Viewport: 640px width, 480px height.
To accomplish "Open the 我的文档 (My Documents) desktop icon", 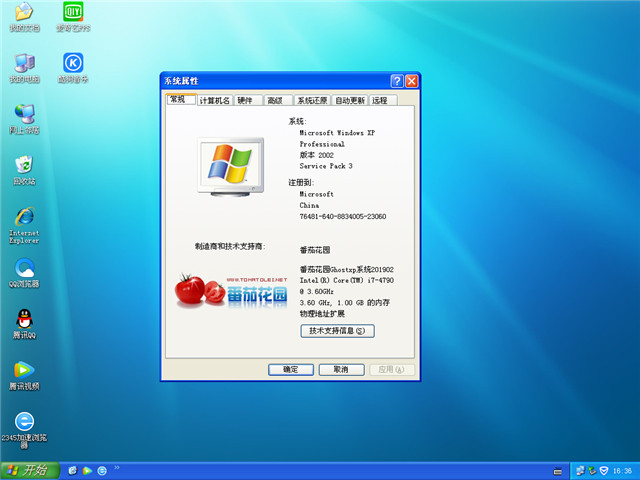I will [24, 16].
